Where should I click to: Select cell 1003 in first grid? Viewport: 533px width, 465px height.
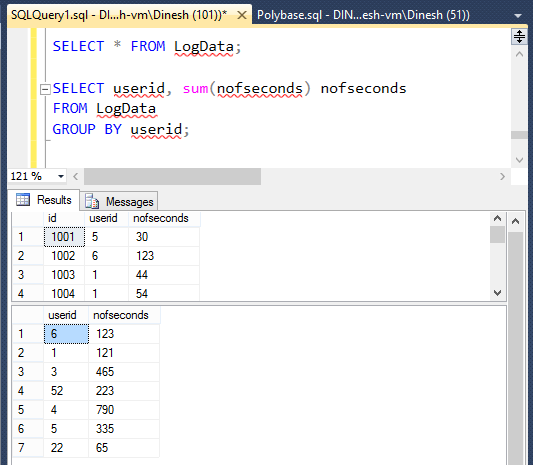(64, 275)
